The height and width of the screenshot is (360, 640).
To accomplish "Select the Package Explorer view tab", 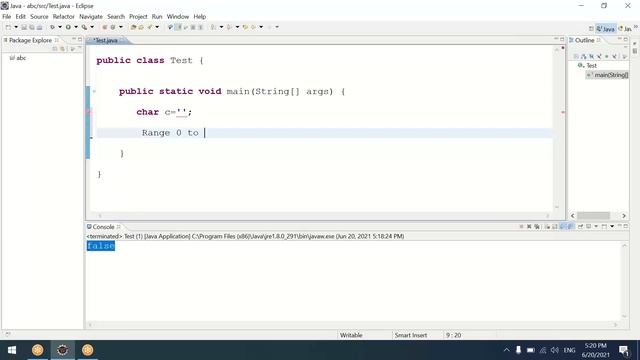I will tap(31, 40).
